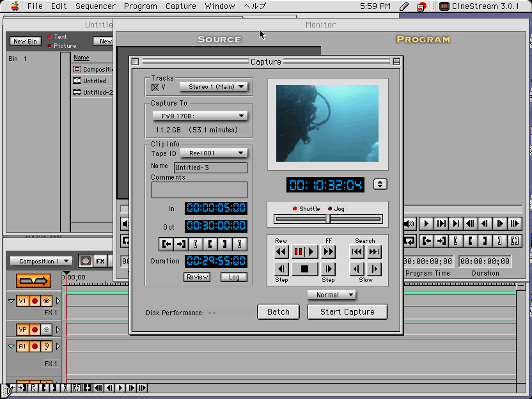The image size is (532, 399).
Task: Click the orange ripple arrow icon in timeline
Action: (33, 280)
